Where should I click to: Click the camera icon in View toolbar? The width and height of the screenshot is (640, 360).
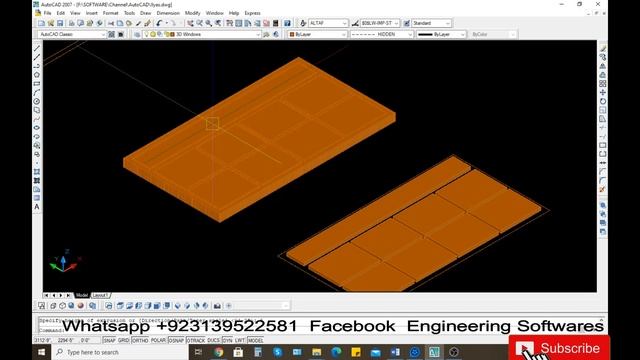tap(217, 305)
